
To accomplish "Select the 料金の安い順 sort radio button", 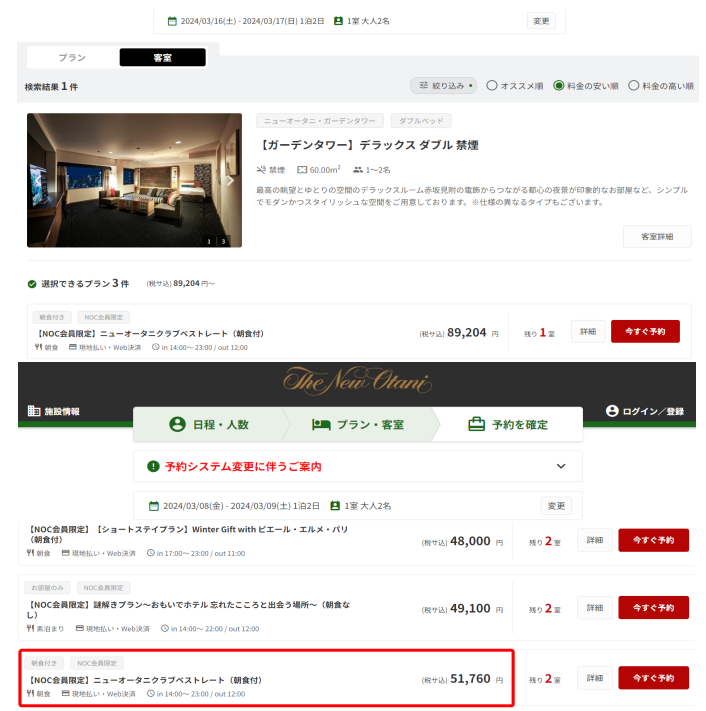I will (x=558, y=85).
